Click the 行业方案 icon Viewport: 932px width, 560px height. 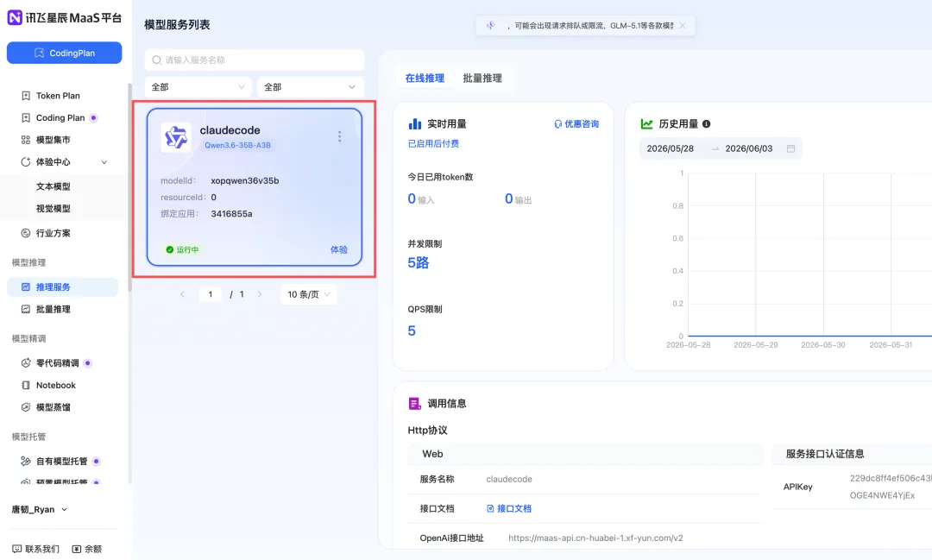tap(26, 233)
